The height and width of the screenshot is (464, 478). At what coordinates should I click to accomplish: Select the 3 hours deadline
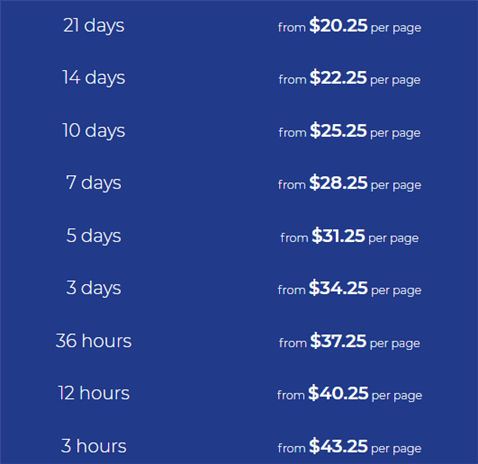click(94, 446)
